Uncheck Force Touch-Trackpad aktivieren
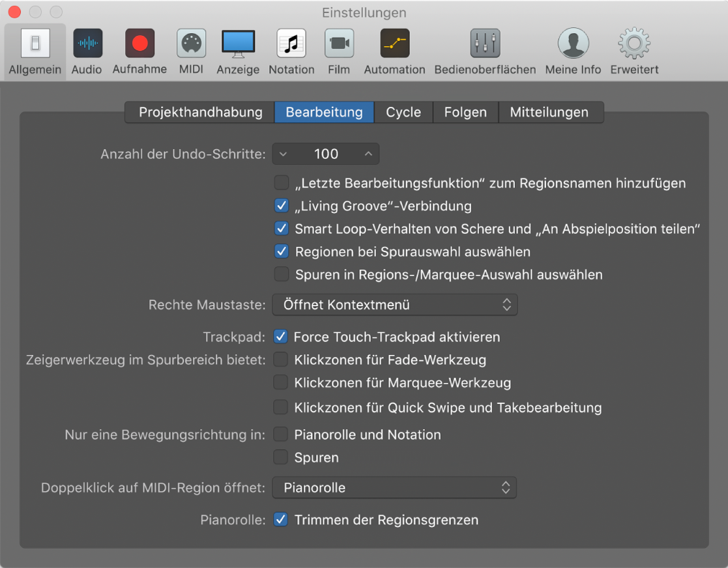Viewport: 728px width, 568px height. [x=280, y=337]
